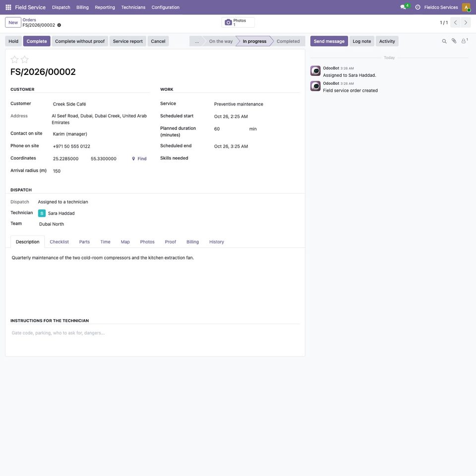Click the first OdooBot avatar for the Assigned message

point(315,71)
